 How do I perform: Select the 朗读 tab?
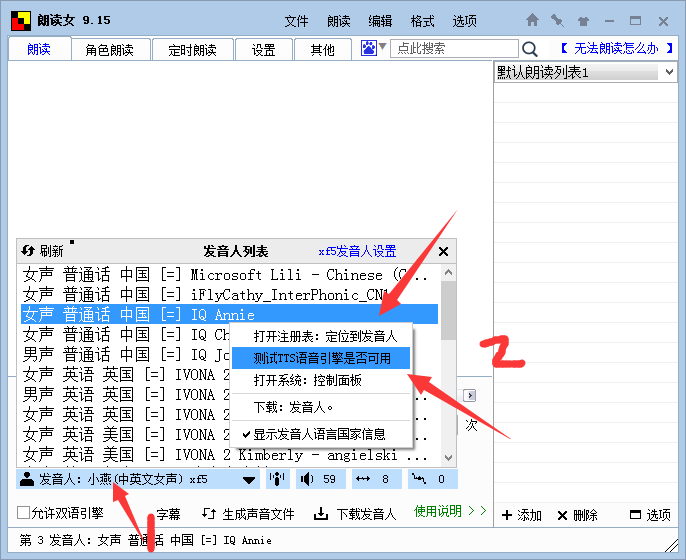point(39,49)
